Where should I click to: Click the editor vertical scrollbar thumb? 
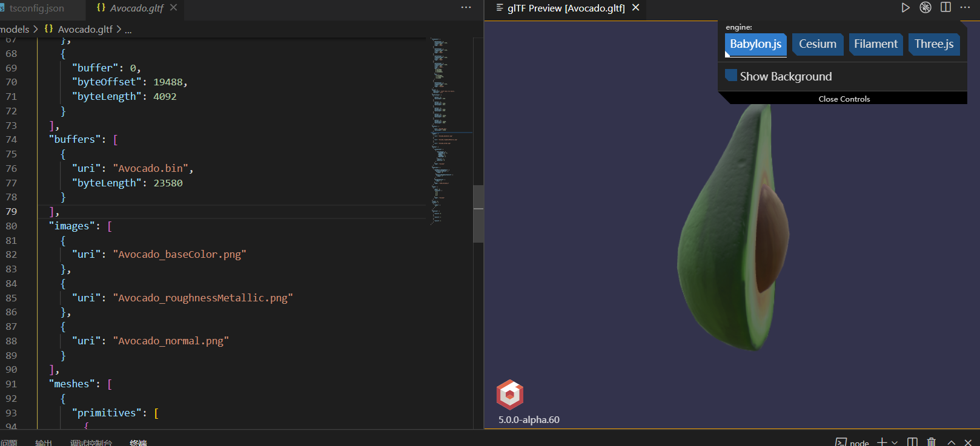click(478, 214)
